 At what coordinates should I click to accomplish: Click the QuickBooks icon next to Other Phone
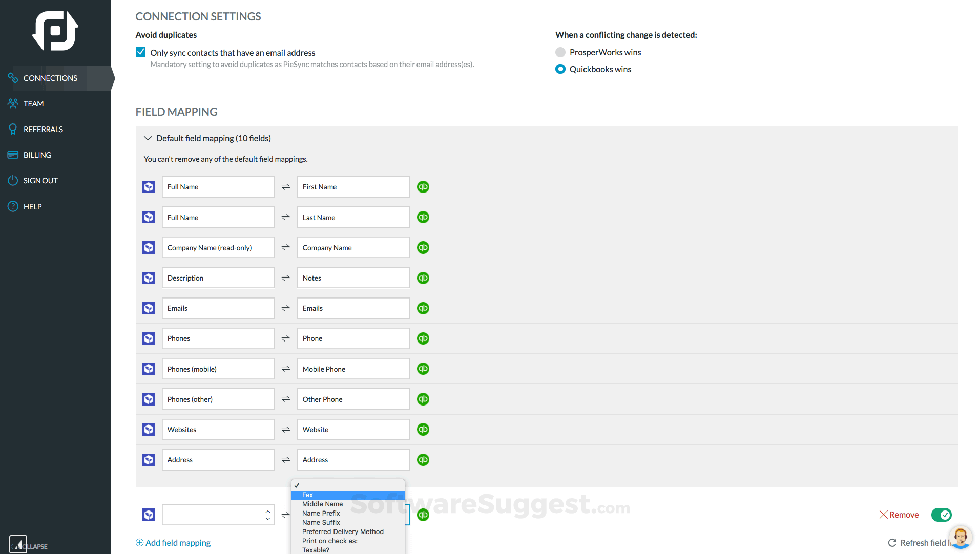tap(423, 399)
